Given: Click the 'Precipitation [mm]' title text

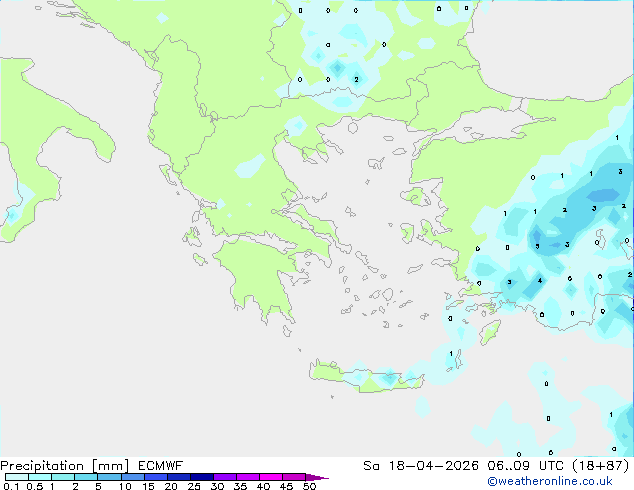Looking at the screenshot, I should coord(65,466).
